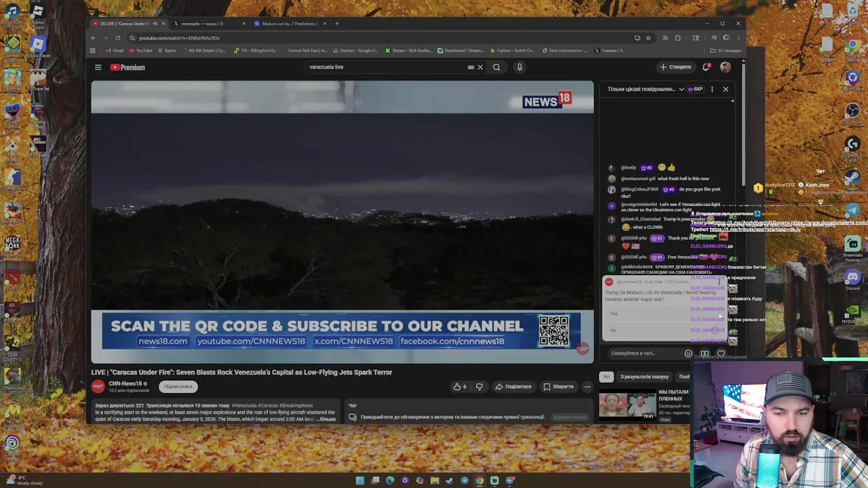The width and height of the screenshot is (868, 488).
Task: Open the OBS Studio desktop shortcut
Action: [852, 113]
